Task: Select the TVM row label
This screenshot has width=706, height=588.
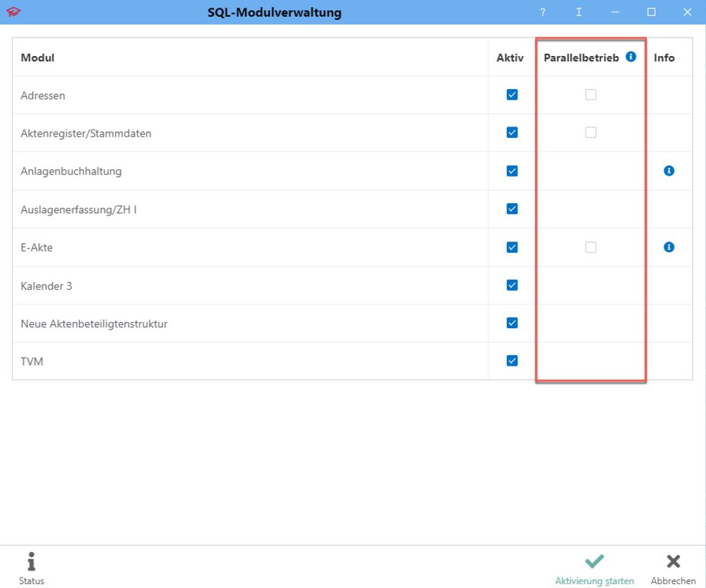Action: [32, 362]
